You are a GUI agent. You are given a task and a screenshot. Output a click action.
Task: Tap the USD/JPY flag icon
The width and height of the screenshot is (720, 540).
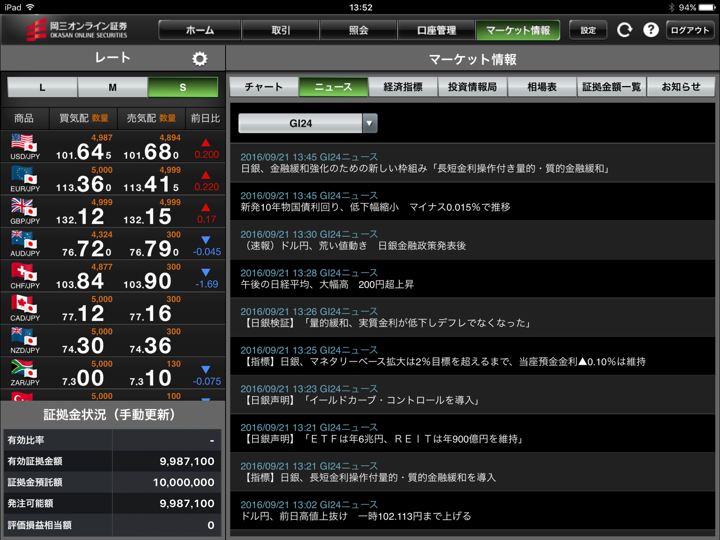23,145
